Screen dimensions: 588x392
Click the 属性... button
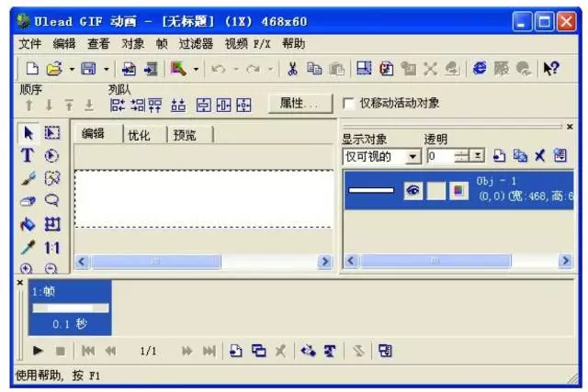click(x=300, y=103)
